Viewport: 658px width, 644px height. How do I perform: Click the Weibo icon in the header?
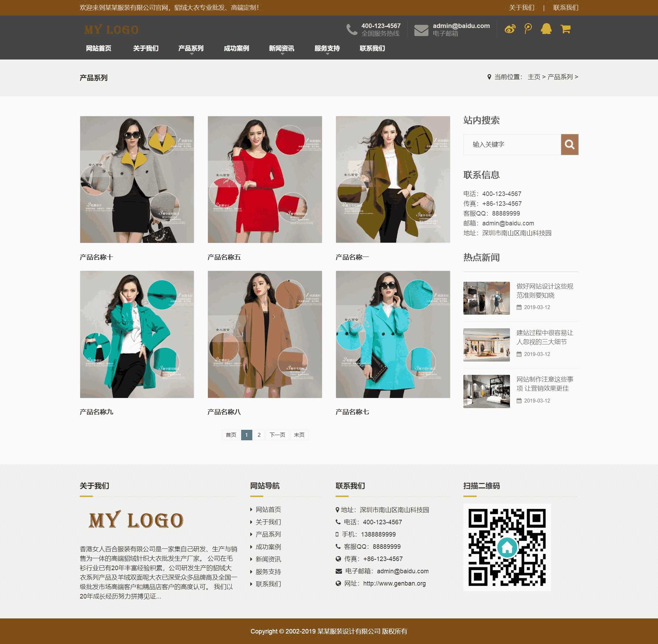click(510, 29)
